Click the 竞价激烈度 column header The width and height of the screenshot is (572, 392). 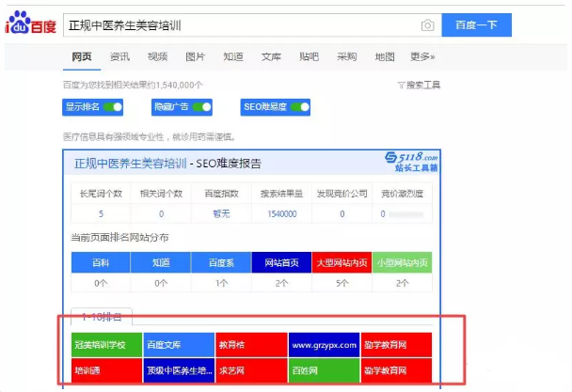(x=403, y=194)
